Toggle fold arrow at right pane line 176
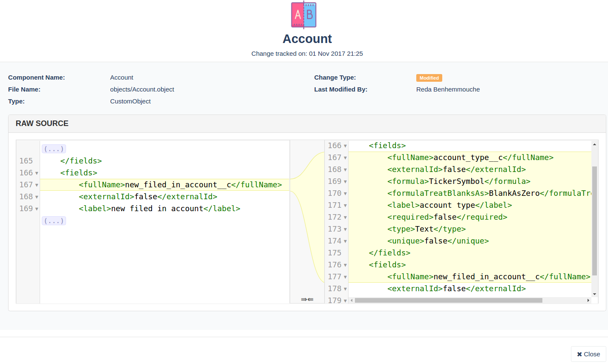The width and height of the screenshot is (608, 364). 345,265
